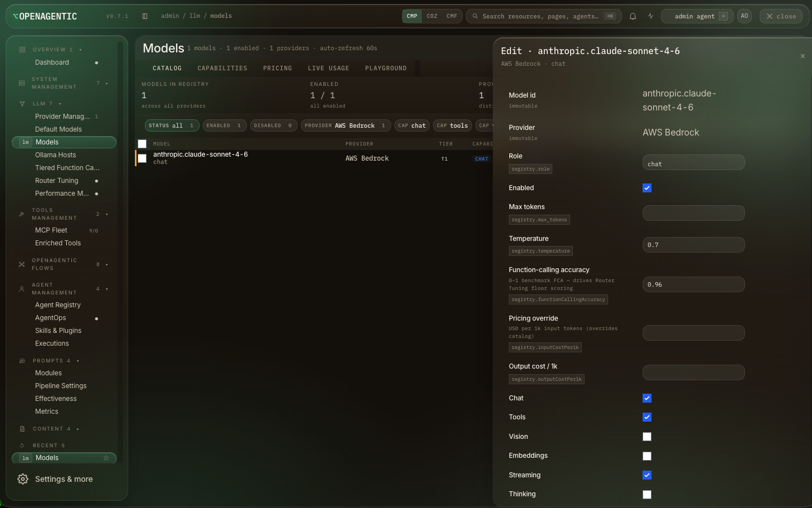
Task: Enable the Thinking checkbox
Action: (x=647, y=495)
